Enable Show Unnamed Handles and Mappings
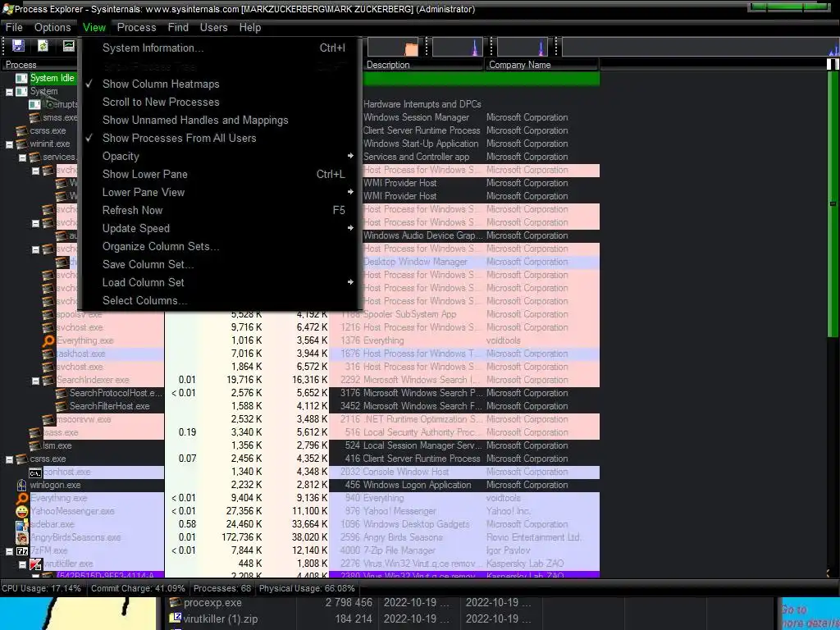The image size is (840, 630). tap(195, 120)
